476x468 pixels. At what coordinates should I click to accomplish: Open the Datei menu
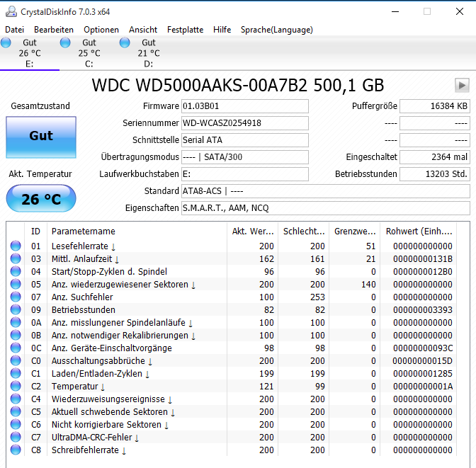(15, 30)
